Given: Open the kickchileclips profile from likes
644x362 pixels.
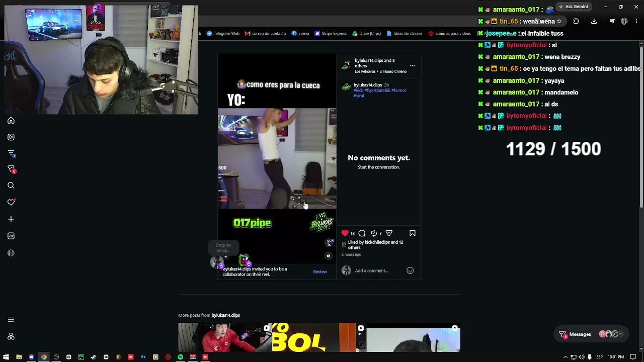Looking at the screenshot, I should click(x=377, y=242).
